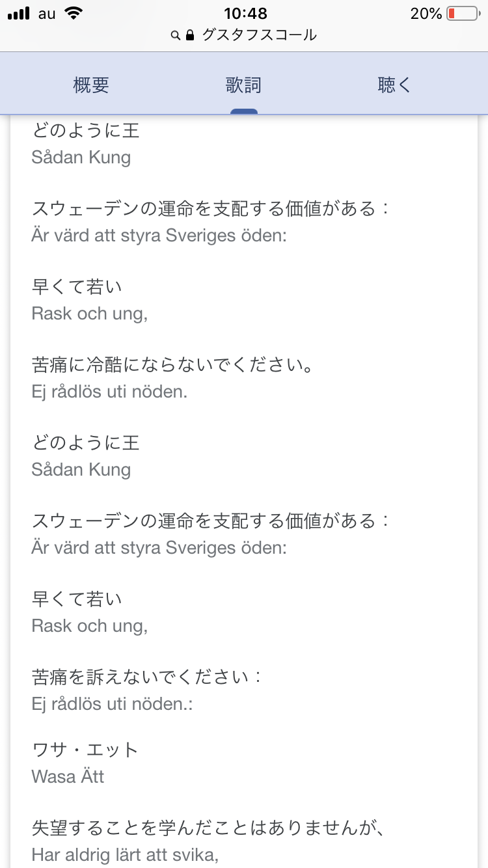The image size is (488, 868).
Task: Tap the ワサ・エット lyric line
Action: 85,750
